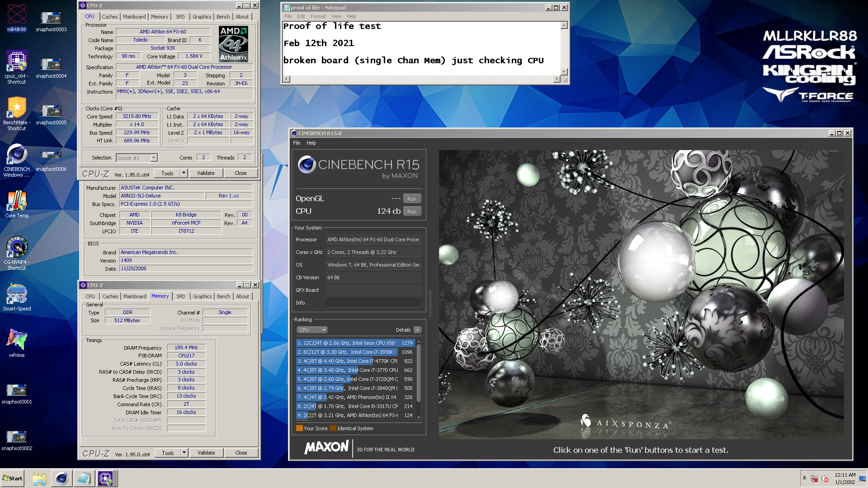Open snaphsot0006 desktop icon
Image resolution: width=868 pixels, height=488 pixels.
pos(51,160)
